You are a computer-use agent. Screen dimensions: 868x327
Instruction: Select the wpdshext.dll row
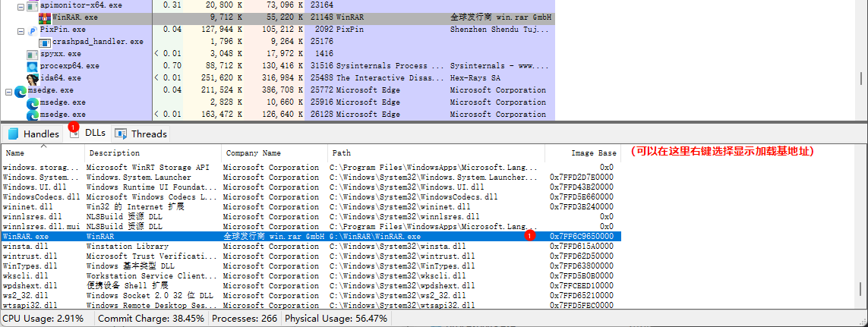pyautogui.click(x=311, y=286)
